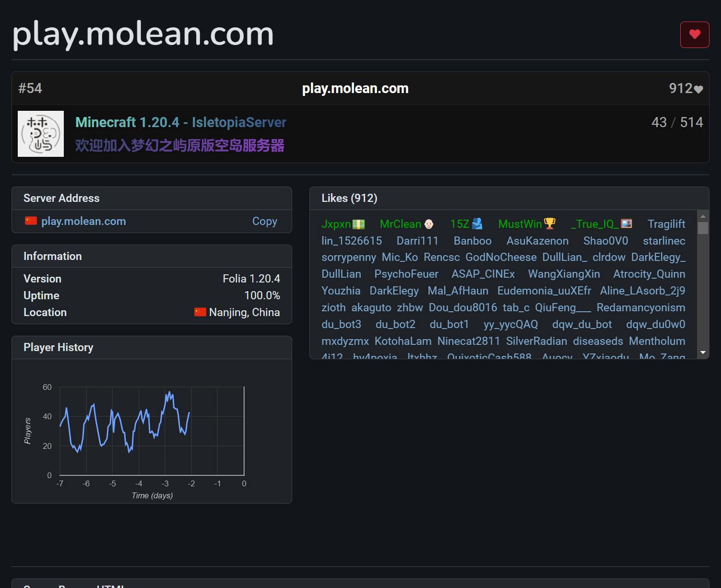Open the Mentholum user link

coord(657,341)
